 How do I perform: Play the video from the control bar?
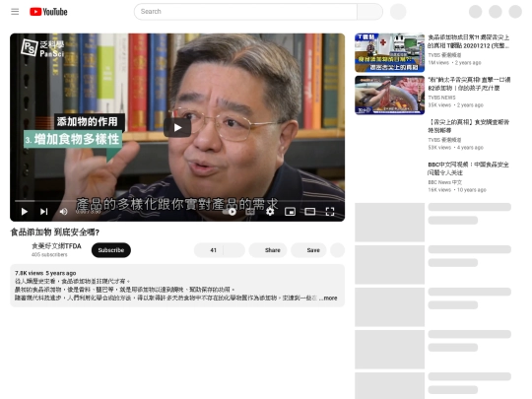[24, 212]
